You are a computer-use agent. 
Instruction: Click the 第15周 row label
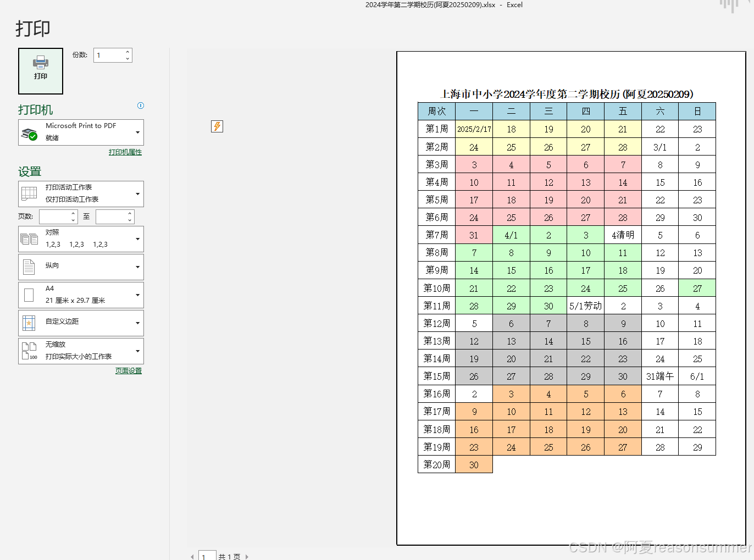(x=437, y=376)
